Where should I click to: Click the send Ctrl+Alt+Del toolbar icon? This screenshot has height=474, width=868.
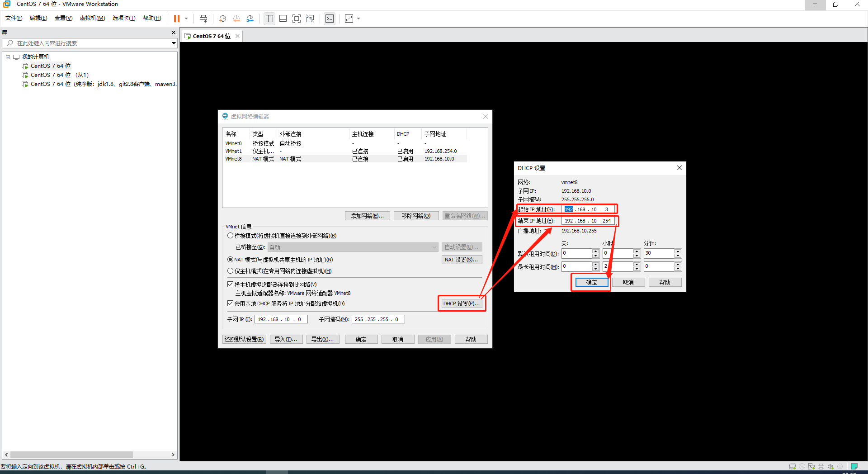coord(203,19)
